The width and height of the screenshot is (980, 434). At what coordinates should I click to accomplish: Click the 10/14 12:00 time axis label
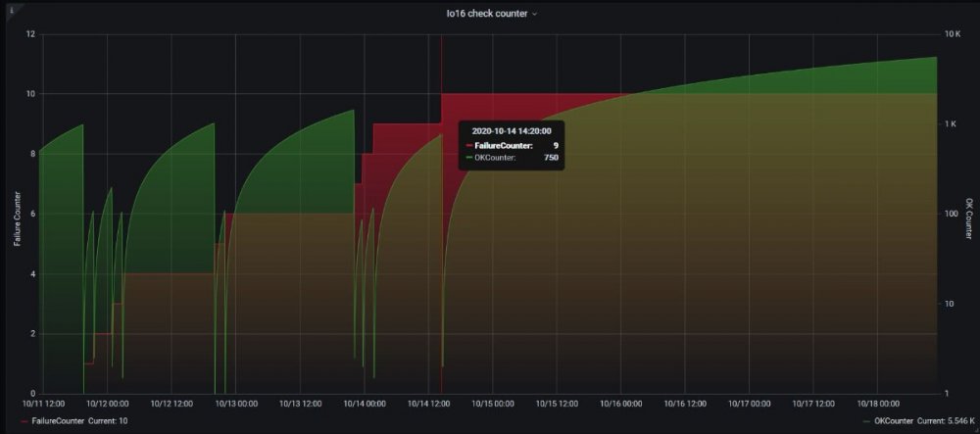click(x=427, y=403)
